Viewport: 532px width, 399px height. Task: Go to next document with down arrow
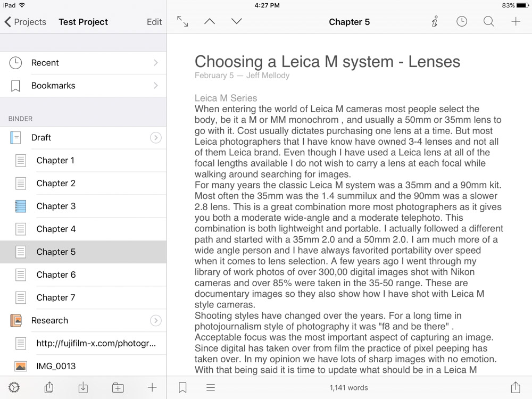(237, 21)
